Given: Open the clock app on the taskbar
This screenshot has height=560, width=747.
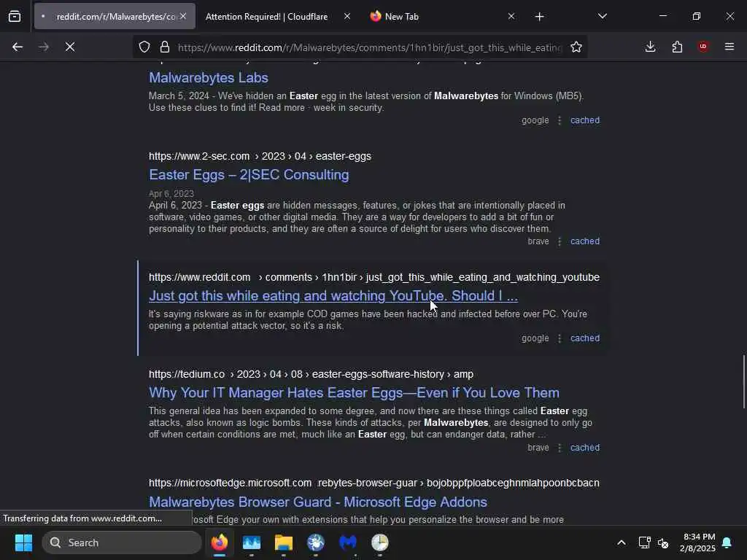Looking at the screenshot, I should (379, 542).
